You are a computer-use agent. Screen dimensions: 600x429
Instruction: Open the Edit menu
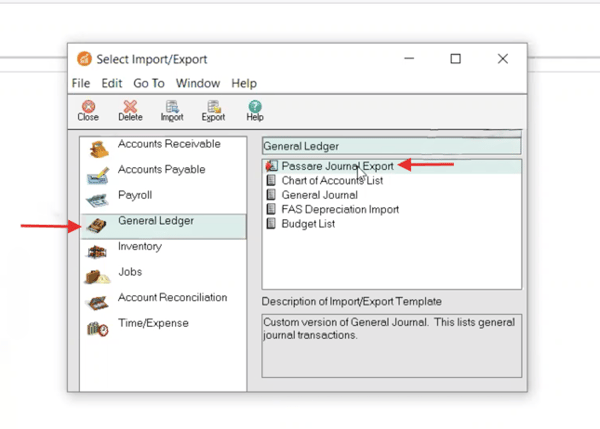pos(112,83)
